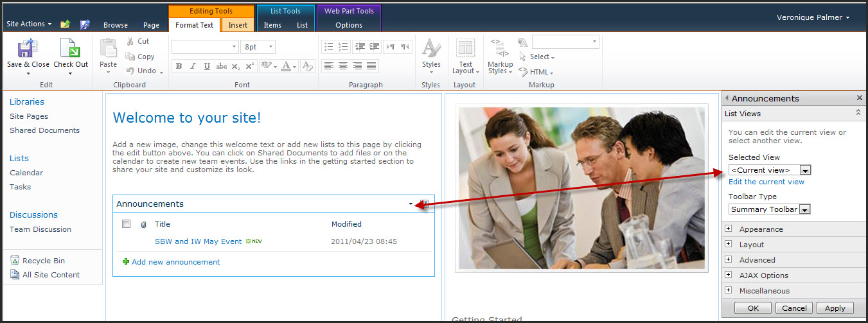Expand the Appearance section

point(728,229)
